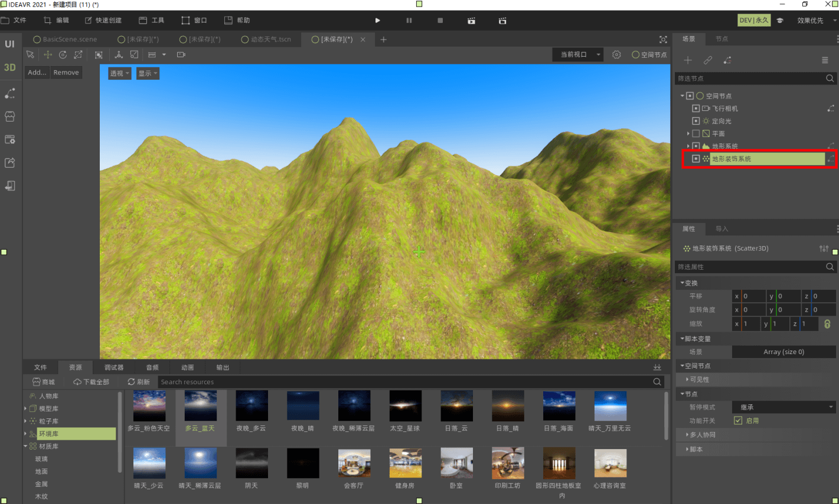Click the Remove button

tap(66, 73)
